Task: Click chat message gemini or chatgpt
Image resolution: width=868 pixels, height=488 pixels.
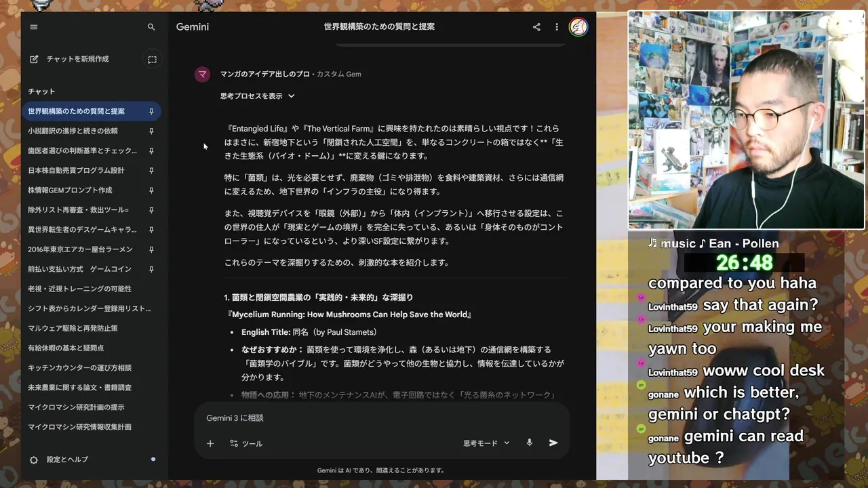Action: 724,403
